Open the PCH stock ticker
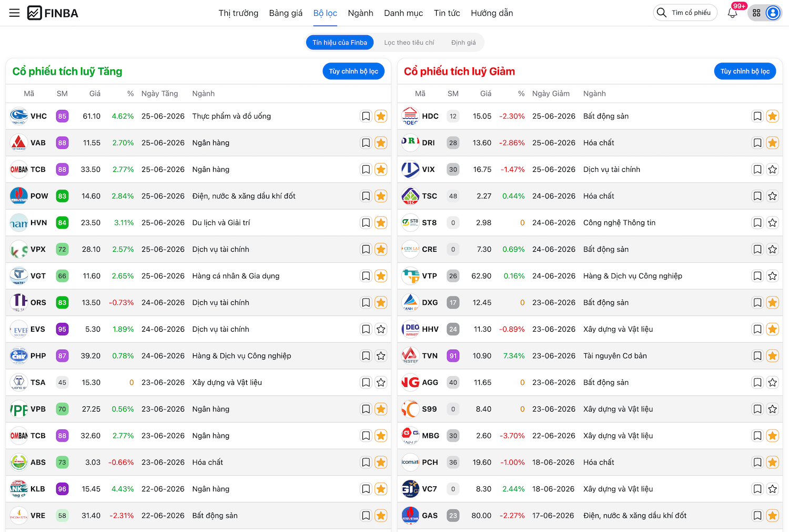Viewport: 789px width, 532px height. tap(430, 462)
